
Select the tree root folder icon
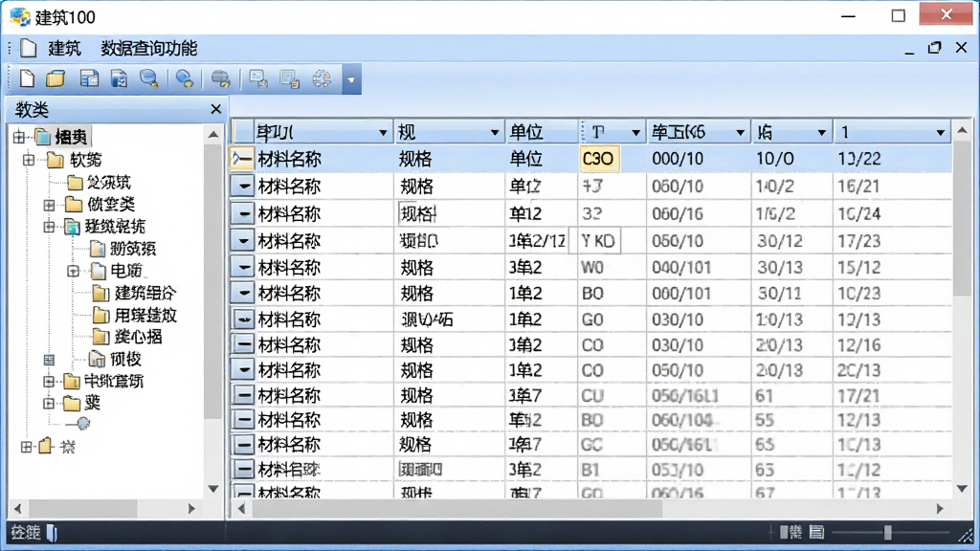pyautogui.click(x=42, y=136)
